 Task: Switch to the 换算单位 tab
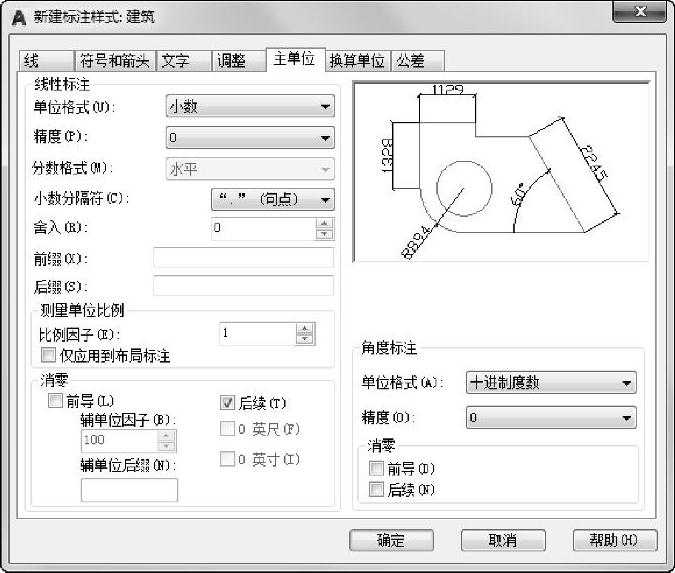click(x=357, y=61)
